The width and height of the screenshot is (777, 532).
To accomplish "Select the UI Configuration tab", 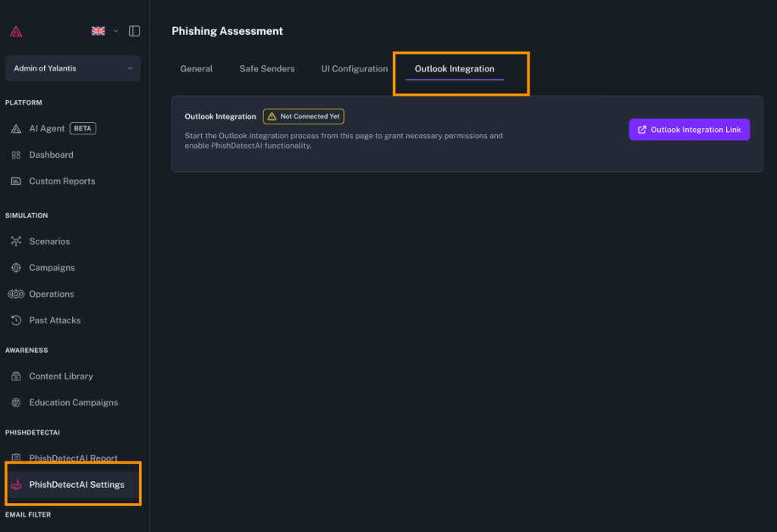I will coord(354,69).
